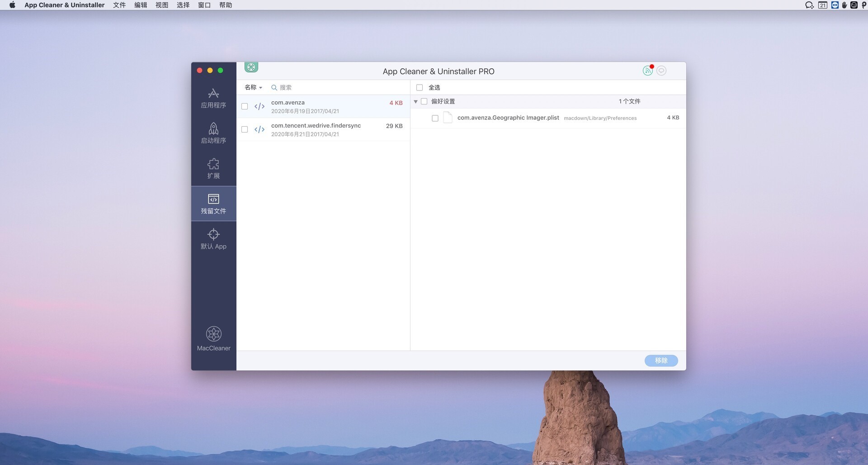Open the 编辑 menu
The image size is (868, 465).
pos(141,5)
